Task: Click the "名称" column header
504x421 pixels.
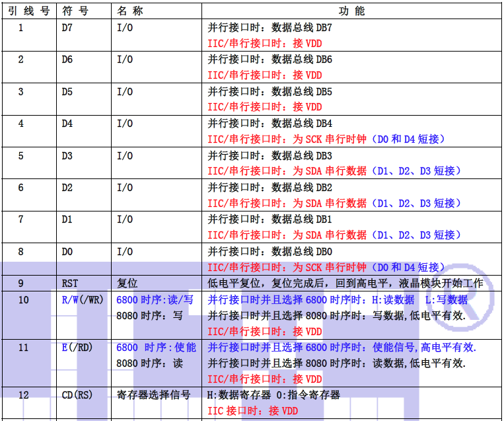Action: pos(130,11)
